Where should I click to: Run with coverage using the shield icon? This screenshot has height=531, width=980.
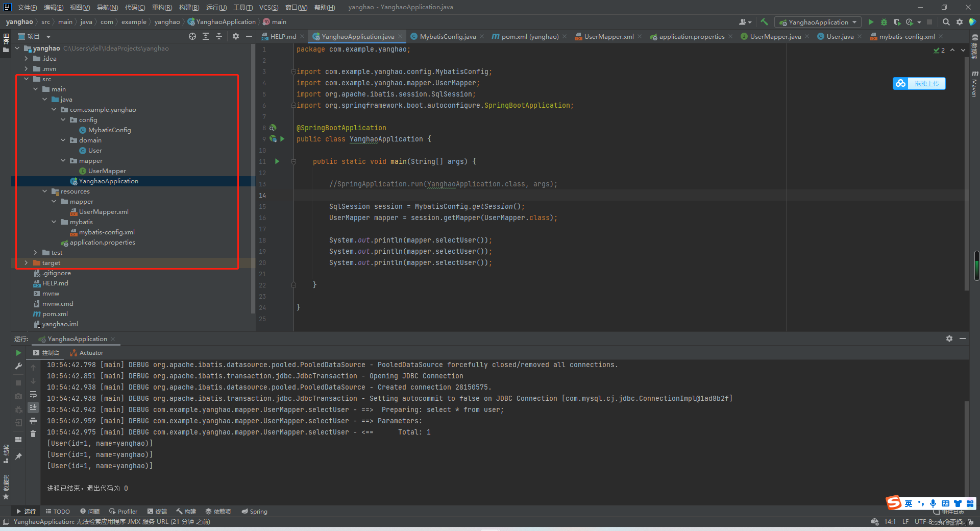point(897,22)
